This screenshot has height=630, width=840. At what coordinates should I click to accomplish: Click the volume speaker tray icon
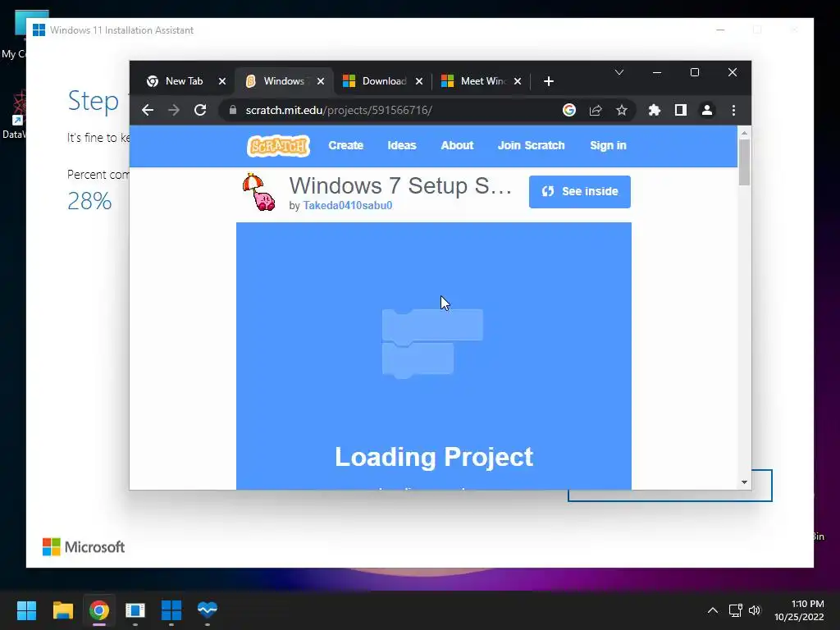(x=755, y=610)
